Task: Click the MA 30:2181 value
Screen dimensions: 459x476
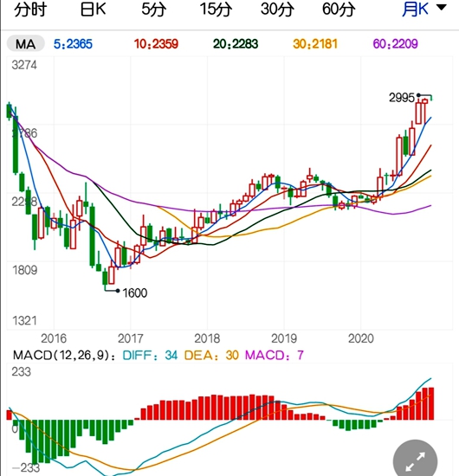Action: click(315, 44)
